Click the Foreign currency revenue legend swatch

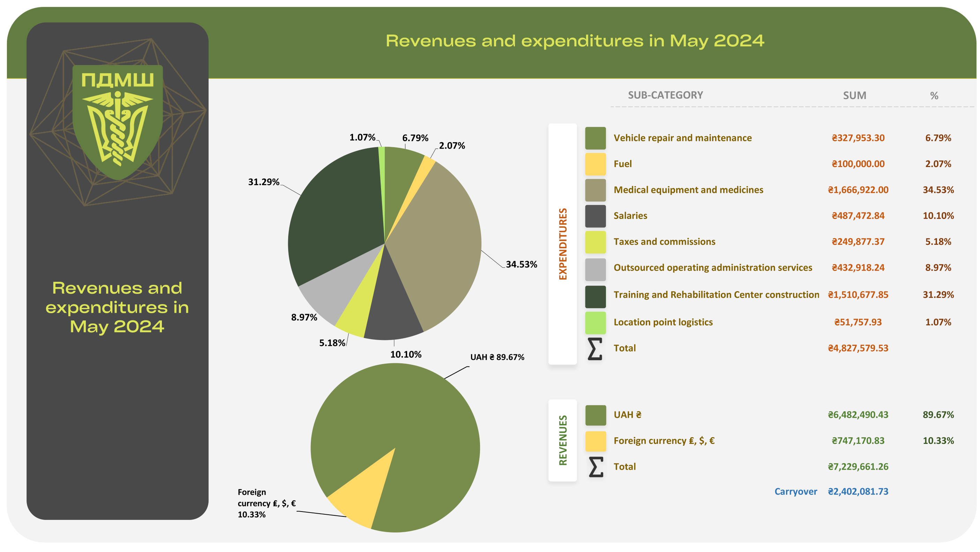pos(596,441)
